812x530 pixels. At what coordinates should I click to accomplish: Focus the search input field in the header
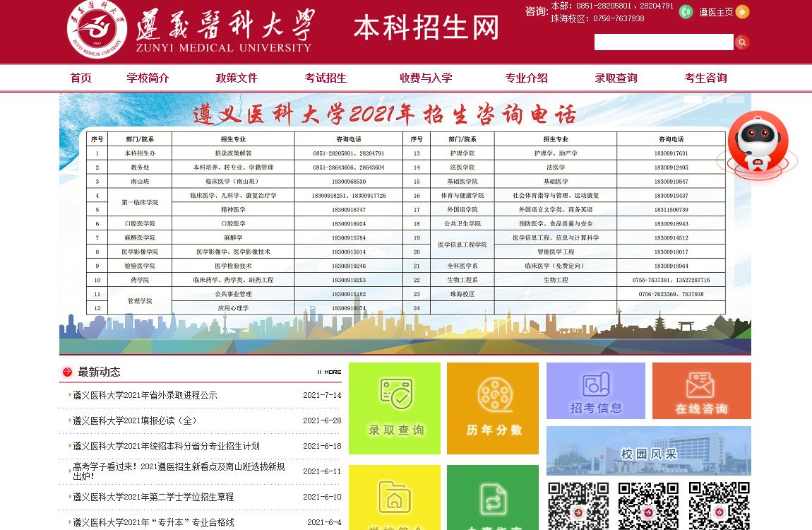(664, 42)
